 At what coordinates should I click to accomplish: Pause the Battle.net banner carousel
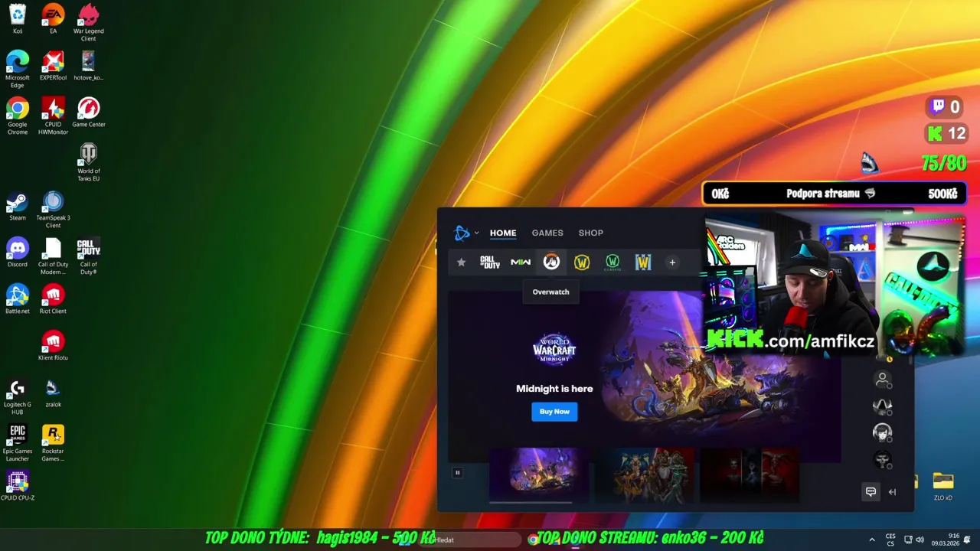[458, 472]
